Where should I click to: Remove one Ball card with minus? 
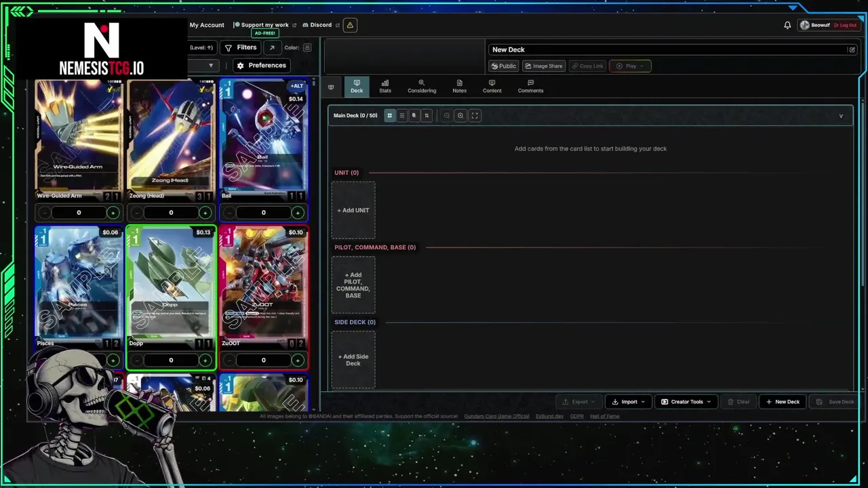click(230, 213)
